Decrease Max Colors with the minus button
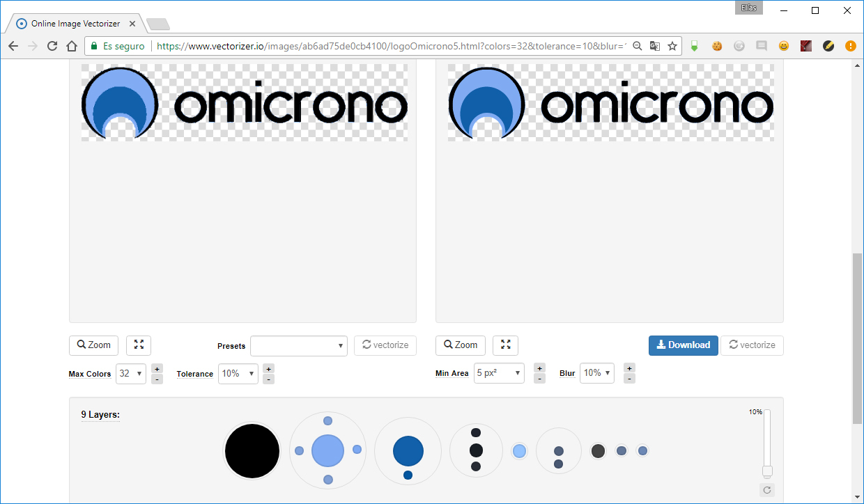The height and width of the screenshot is (504, 864). tap(157, 379)
